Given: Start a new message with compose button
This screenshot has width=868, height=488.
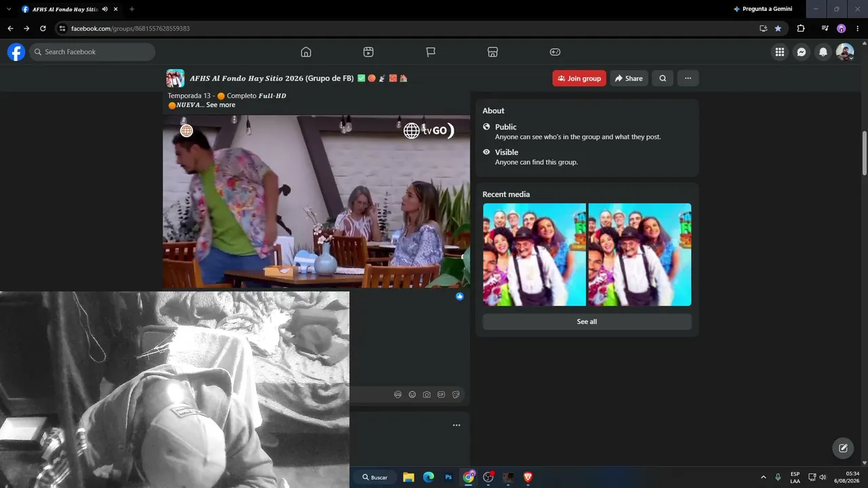Looking at the screenshot, I should 843,448.
